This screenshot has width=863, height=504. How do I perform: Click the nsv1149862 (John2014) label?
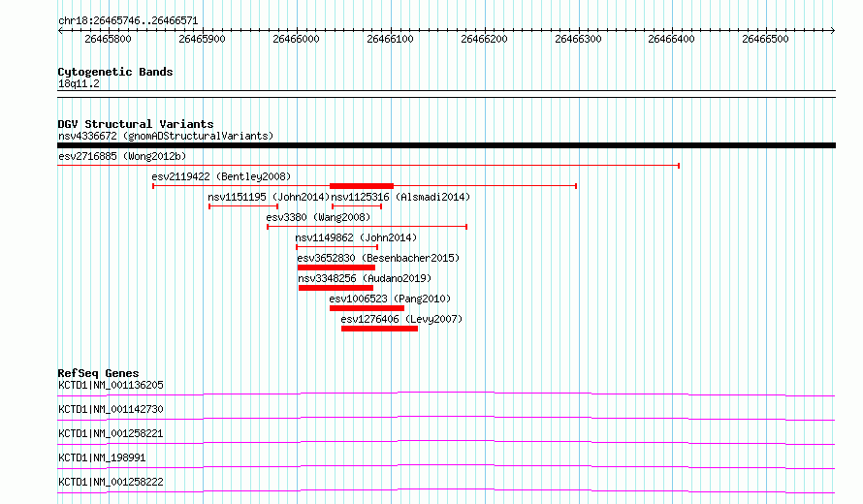pyautogui.click(x=356, y=237)
